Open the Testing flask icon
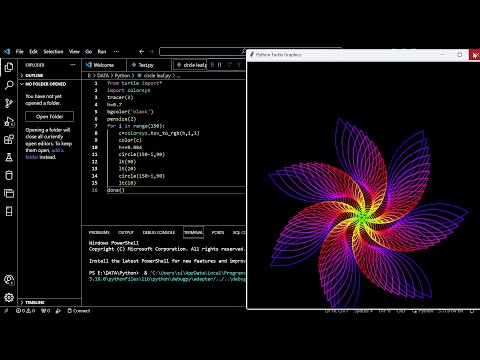Screen dimensions: 480x360 click(x=9, y=157)
